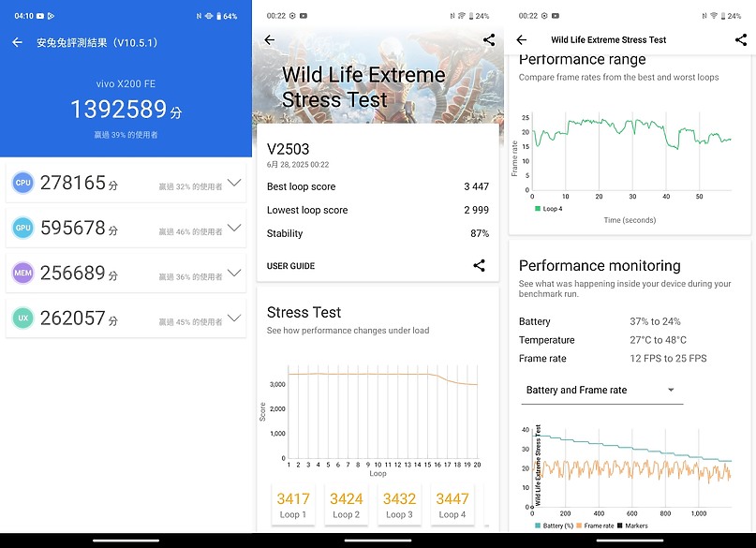Tap the purple MEM score icon
756x548 pixels.
tap(22, 273)
